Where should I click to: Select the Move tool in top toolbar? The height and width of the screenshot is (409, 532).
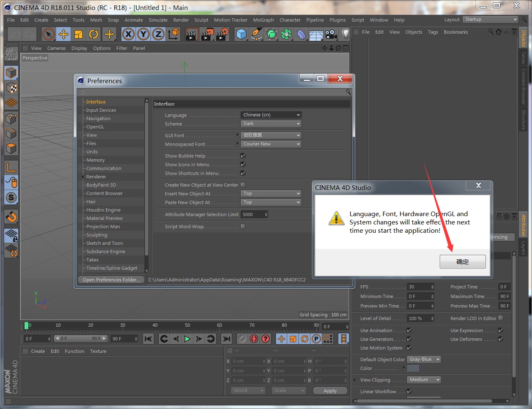click(64, 34)
